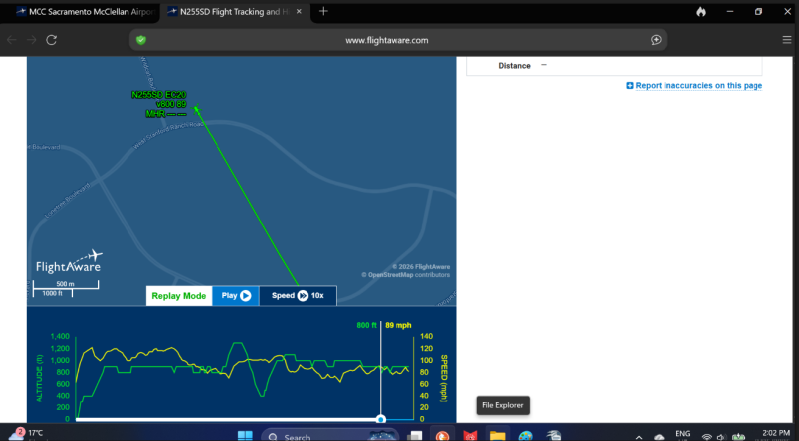
Task: Click the 89 mph speed readout
Action: tap(398, 325)
